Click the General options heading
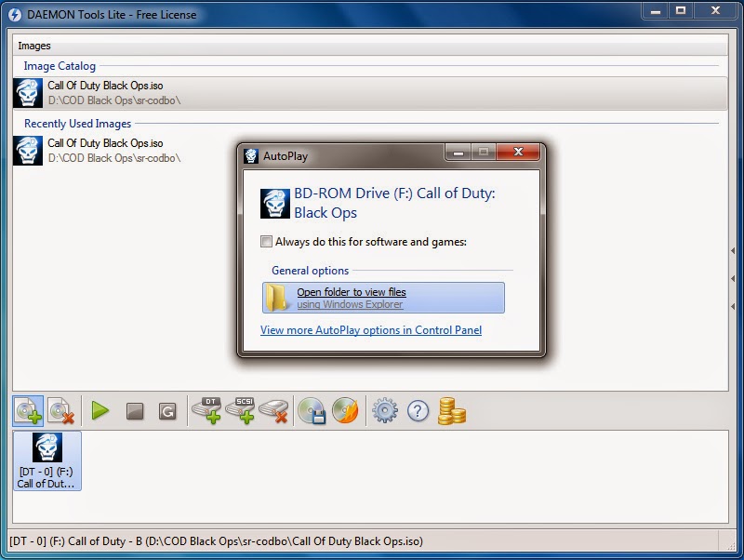The height and width of the screenshot is (560, 744). point(311,271)
